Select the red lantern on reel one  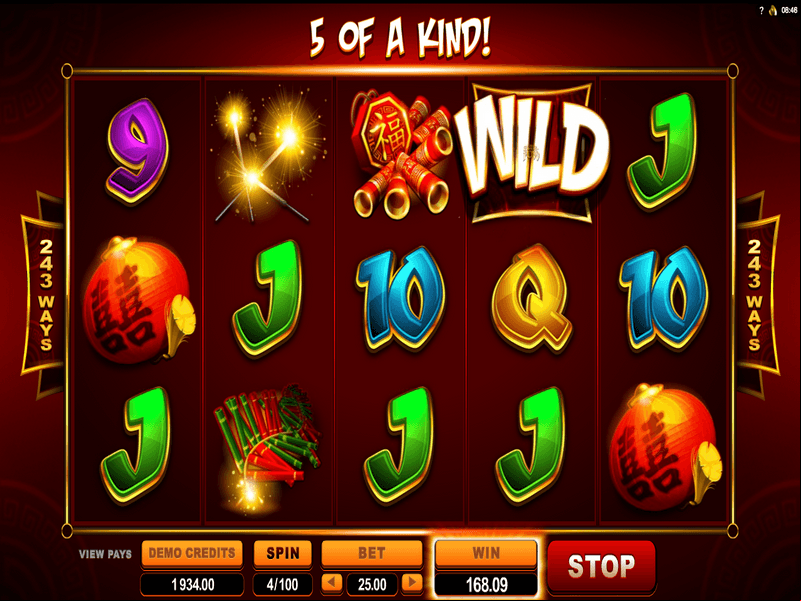click(x=138, y=300)
